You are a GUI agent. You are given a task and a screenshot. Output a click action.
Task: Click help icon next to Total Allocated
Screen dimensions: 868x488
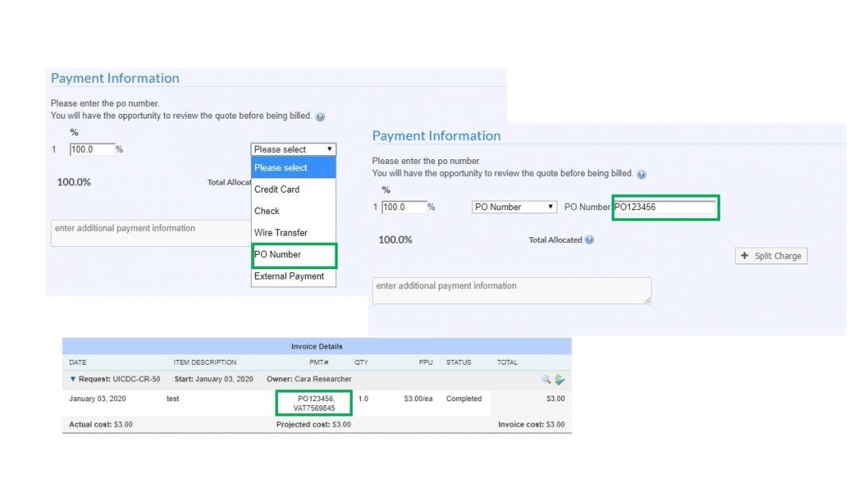[x=589, y=240]
